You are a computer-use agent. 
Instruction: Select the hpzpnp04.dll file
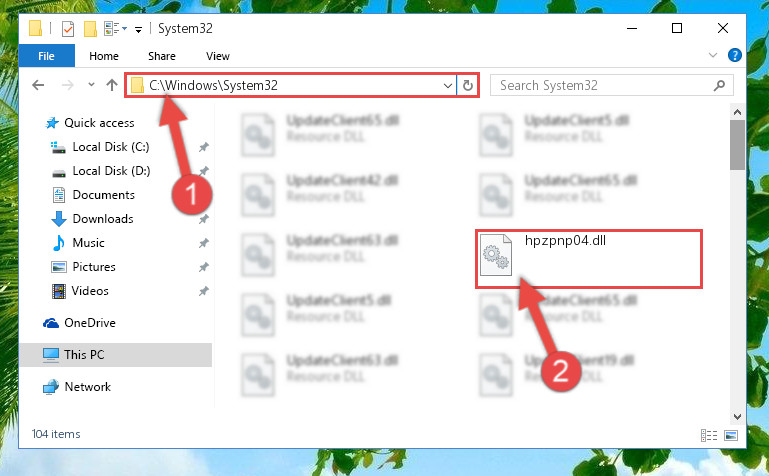click(589, 259)
